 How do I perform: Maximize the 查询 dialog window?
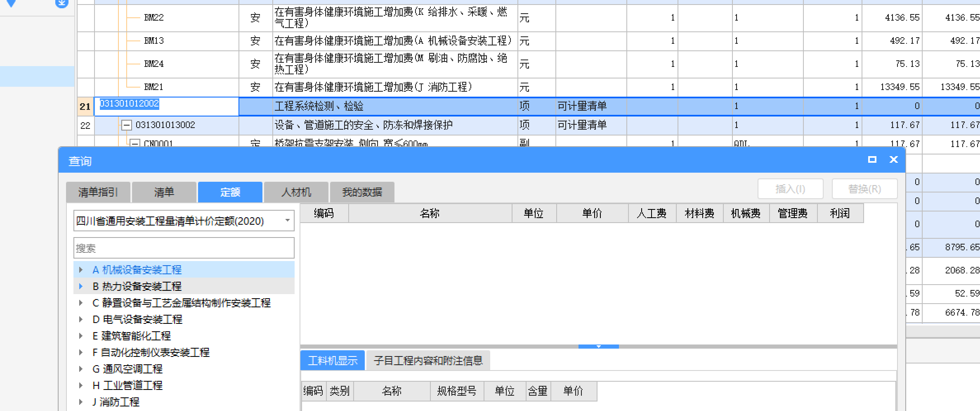pos(872,159)
